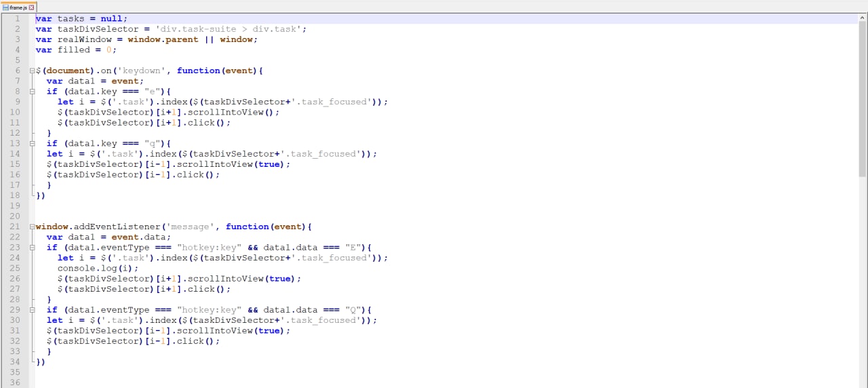Screen dimensions: 868x388
Task: Collapse the keydown function fold on line 6
Action: click(x=32, y=71)
